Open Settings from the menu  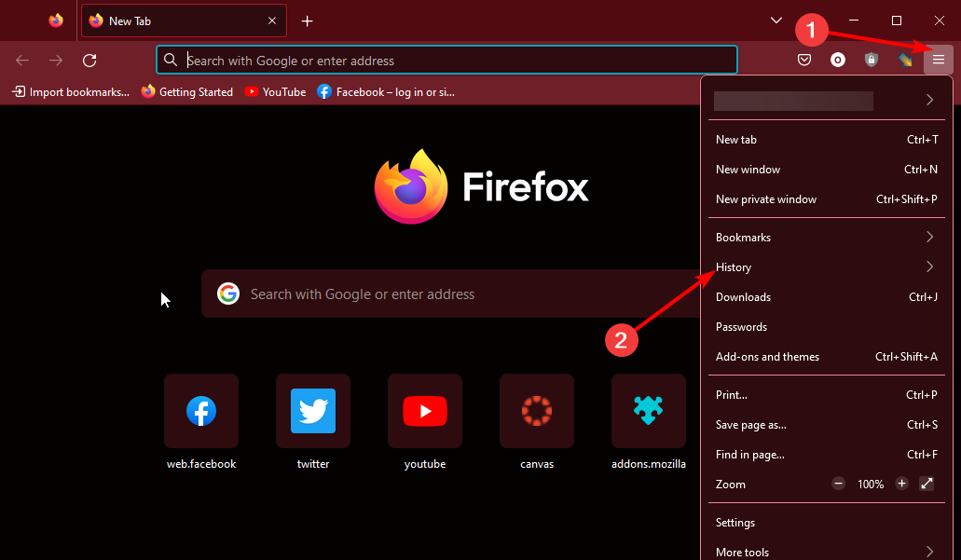[826, 523]
